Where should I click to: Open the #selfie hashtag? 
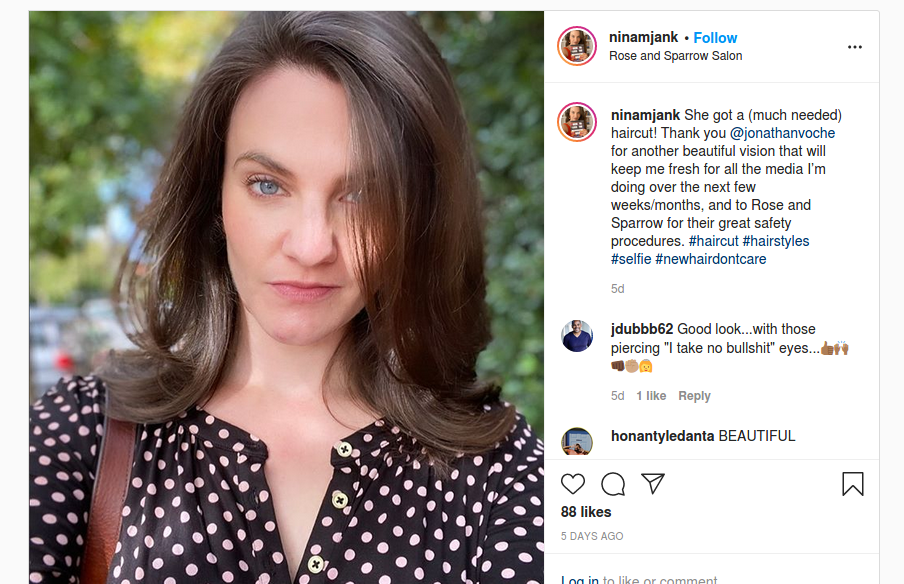631,259
